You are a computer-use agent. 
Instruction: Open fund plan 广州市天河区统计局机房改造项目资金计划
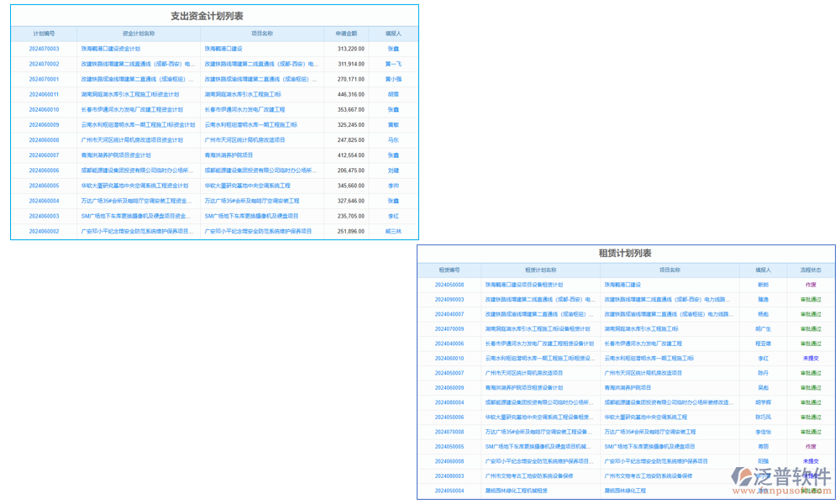pyautogui.click(x=133, y=140)
